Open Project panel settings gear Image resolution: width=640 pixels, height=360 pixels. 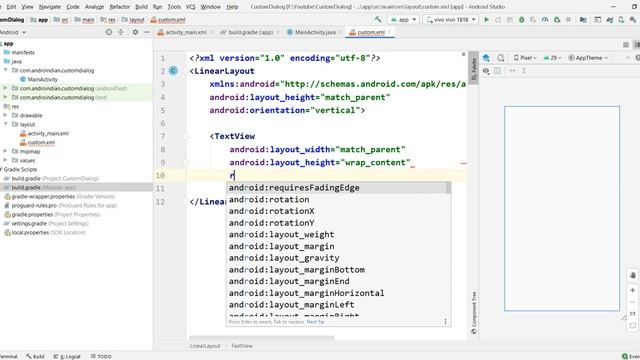click(135, 32)
